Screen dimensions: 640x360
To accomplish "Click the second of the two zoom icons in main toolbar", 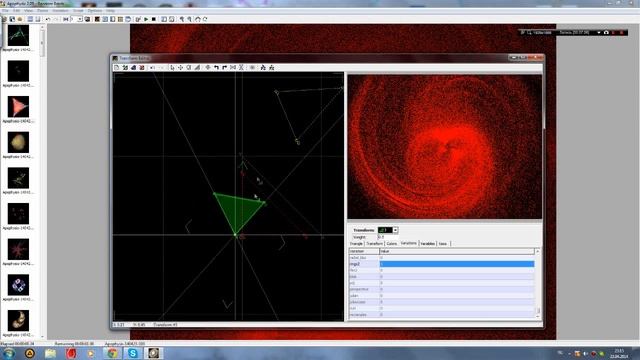I will pyautogui.click(x=189, y=19).
